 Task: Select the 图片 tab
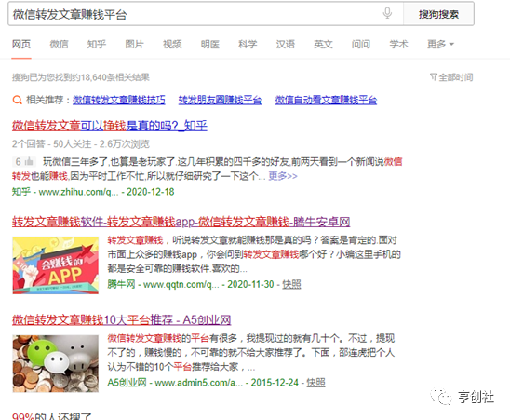(x=134, y=44)
